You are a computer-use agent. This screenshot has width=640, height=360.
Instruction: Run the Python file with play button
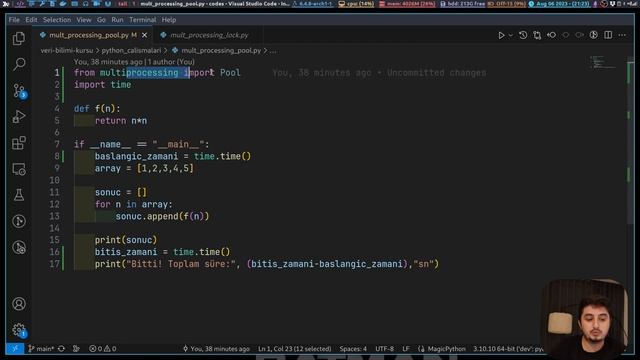(501, 35)
